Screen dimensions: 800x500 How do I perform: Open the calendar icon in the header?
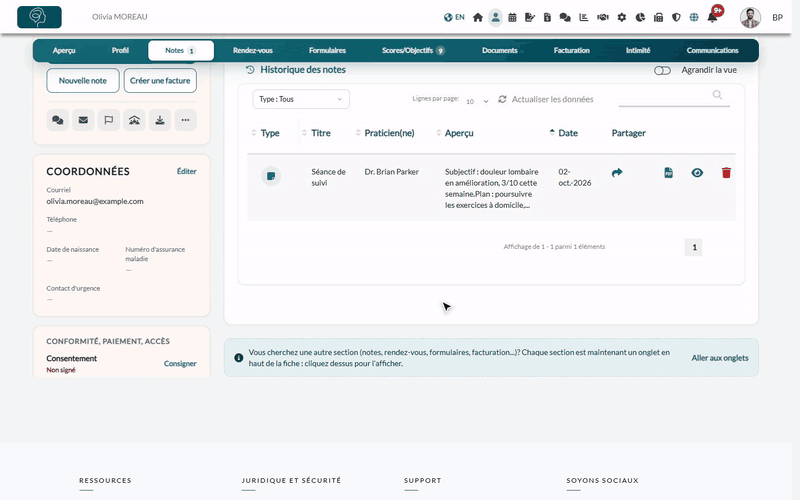(512, 17)
